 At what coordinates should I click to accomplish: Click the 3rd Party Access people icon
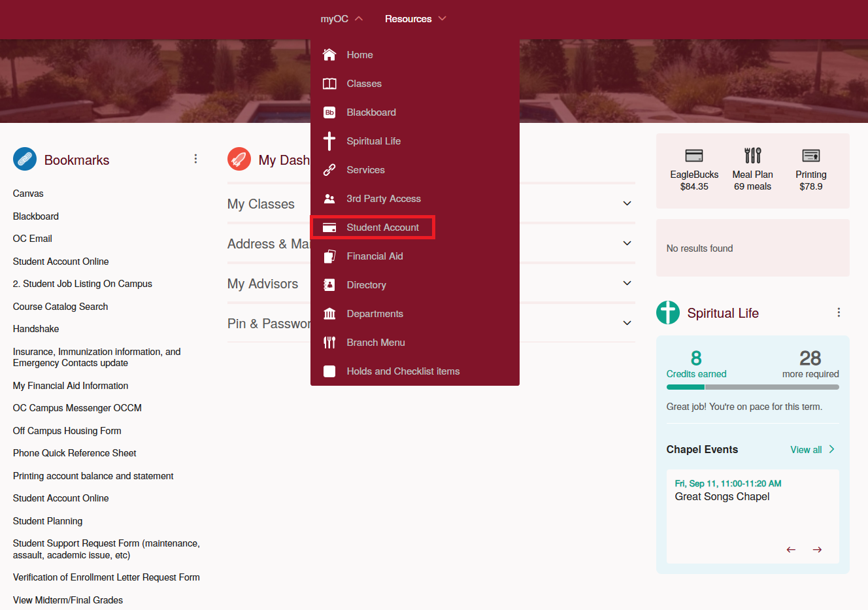click(329, 199)
